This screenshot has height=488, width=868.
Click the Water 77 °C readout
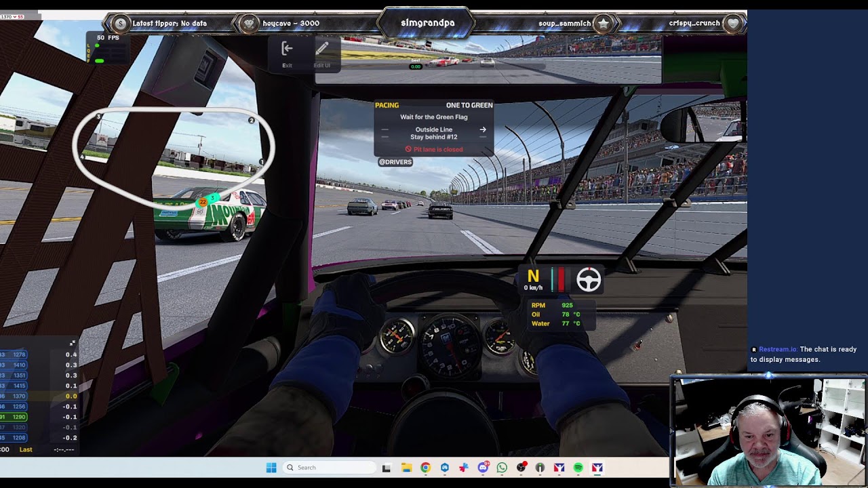(556, 323)
